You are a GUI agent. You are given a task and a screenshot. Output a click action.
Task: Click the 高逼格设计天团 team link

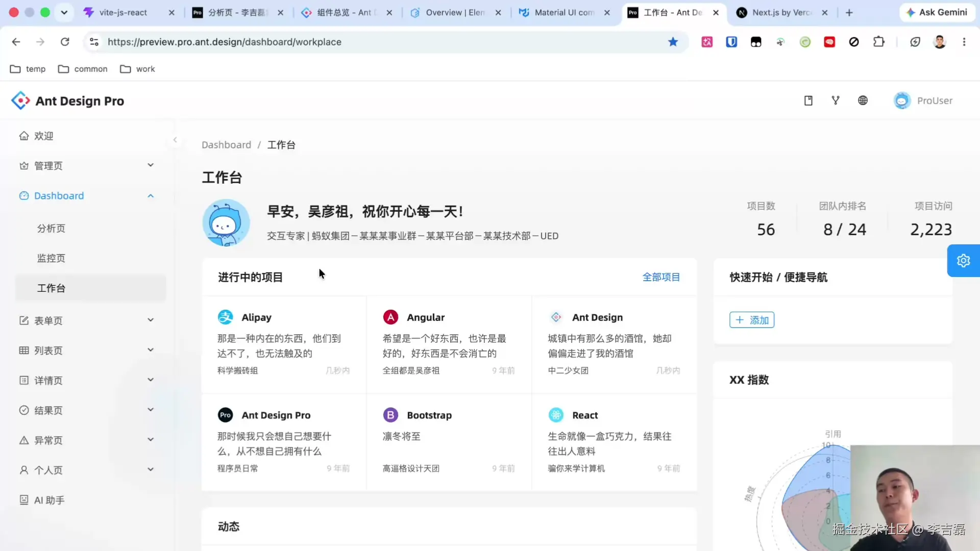tap(411, 468)
